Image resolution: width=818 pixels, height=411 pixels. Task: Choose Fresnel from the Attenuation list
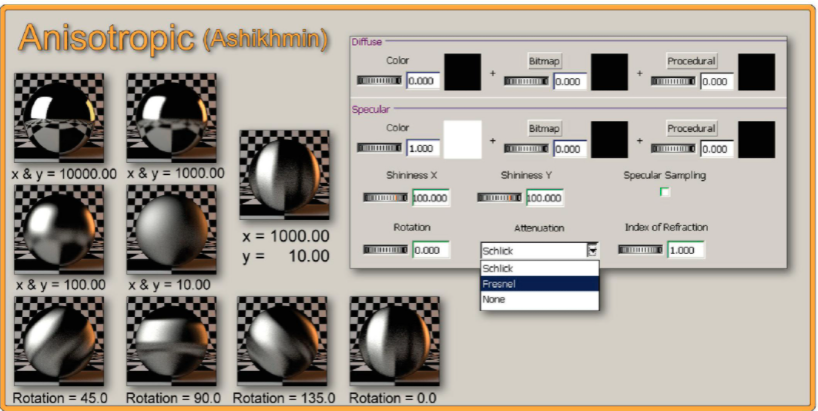click(x=539, y=284)
